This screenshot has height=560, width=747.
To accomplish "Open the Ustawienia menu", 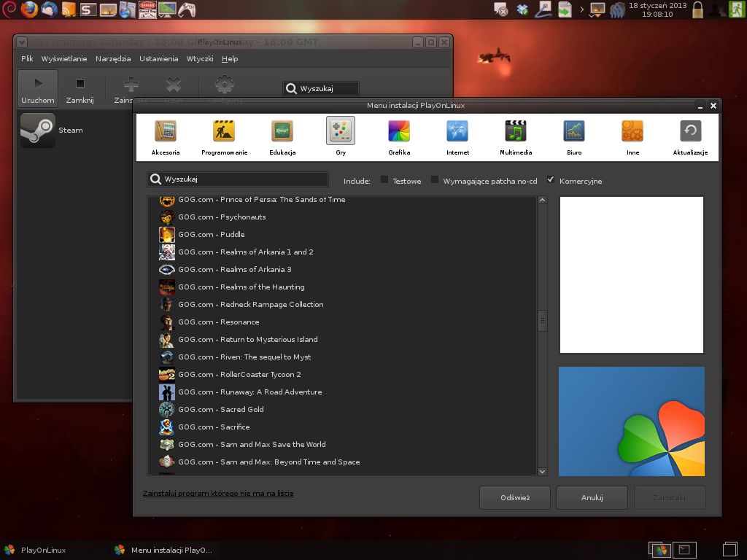I will [x=158, y=58].
